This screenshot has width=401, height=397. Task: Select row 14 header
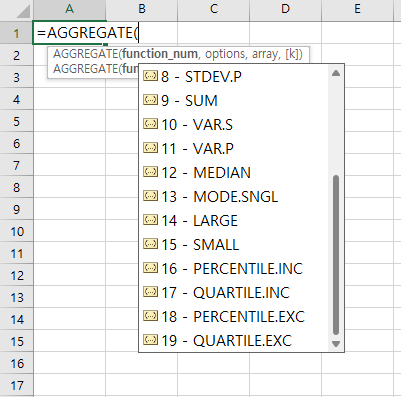(16, 319)
